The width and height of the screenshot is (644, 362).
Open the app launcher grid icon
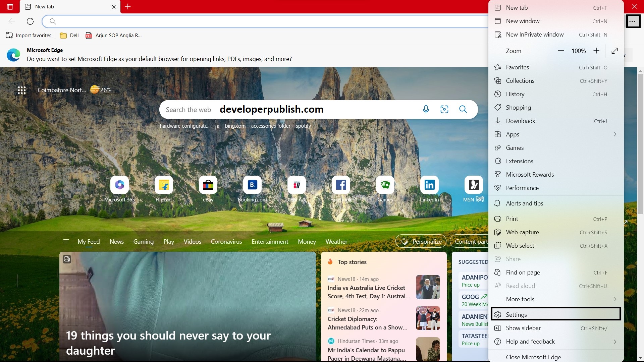pyautogui.click(x=22, y=90)
